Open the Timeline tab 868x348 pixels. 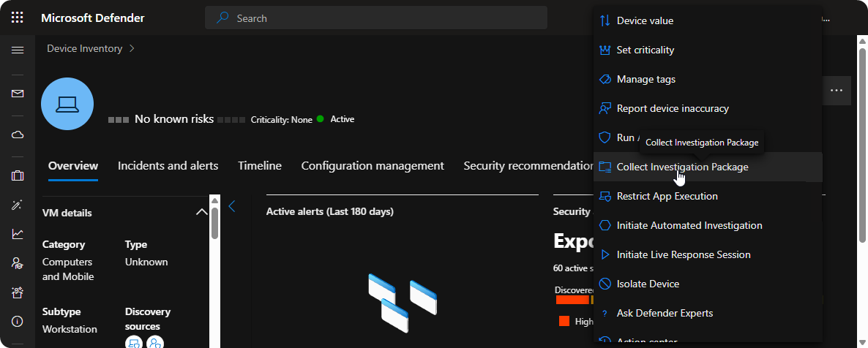pyautogui.click(x=259, y=166)
